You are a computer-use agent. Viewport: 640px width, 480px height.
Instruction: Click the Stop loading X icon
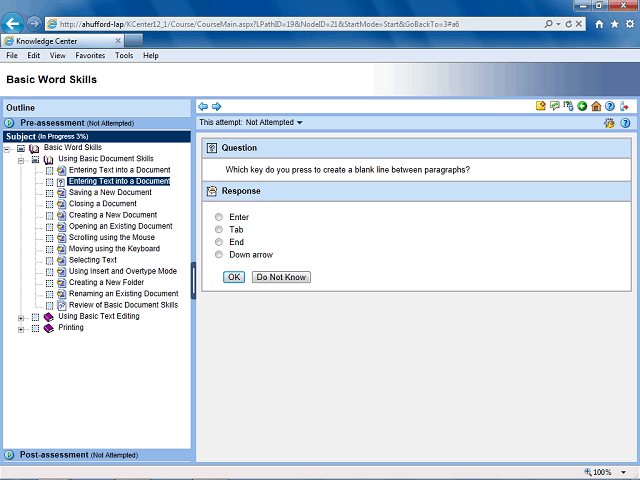click(578, 24)
